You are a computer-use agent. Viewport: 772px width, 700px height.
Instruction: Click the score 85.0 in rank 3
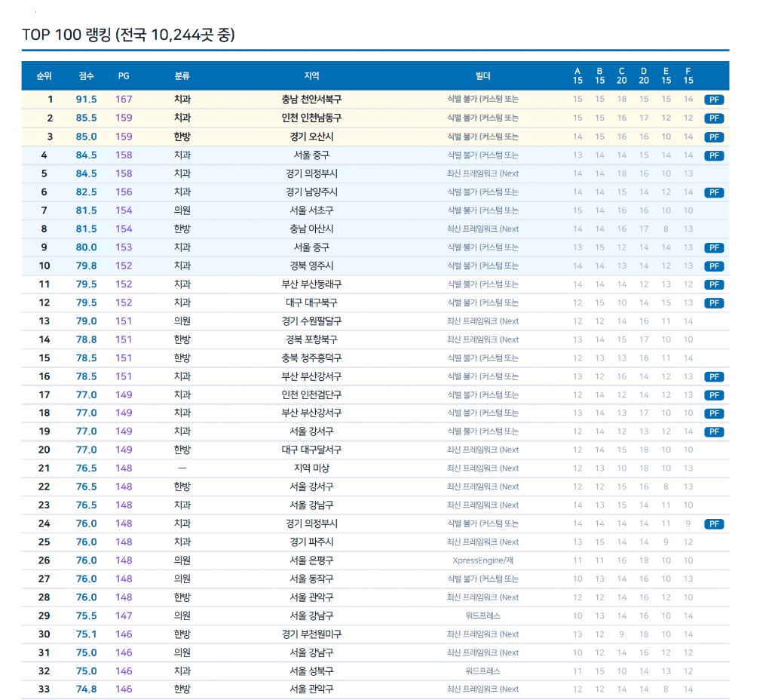click(x=86, y=137)
